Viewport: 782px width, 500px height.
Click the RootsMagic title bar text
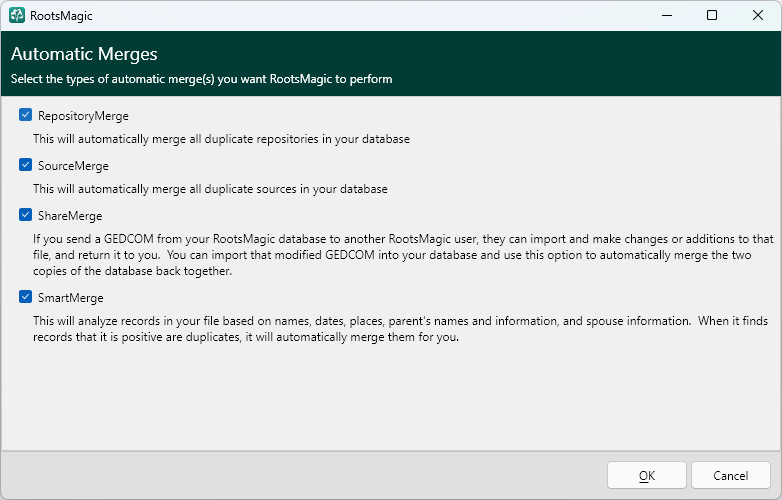(61, 16)
